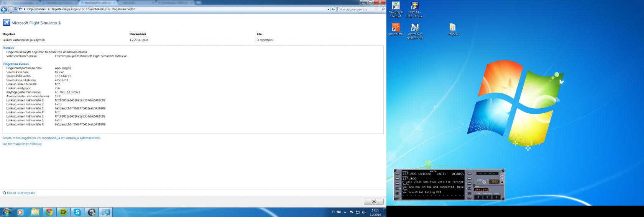Click the Microsoft Flight Simulator airplane icon
The width and height of the screenshot is (644, 217).
tap(6, 23)
